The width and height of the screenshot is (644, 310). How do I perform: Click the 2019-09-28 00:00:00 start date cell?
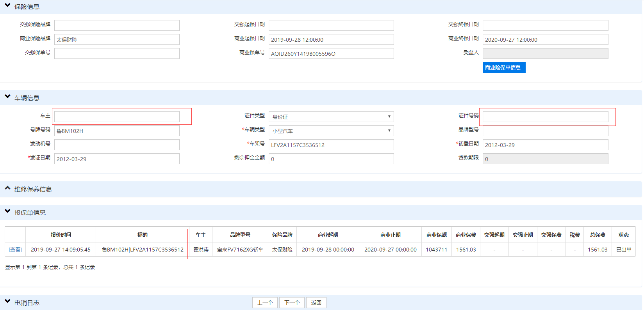pos(328,250)
